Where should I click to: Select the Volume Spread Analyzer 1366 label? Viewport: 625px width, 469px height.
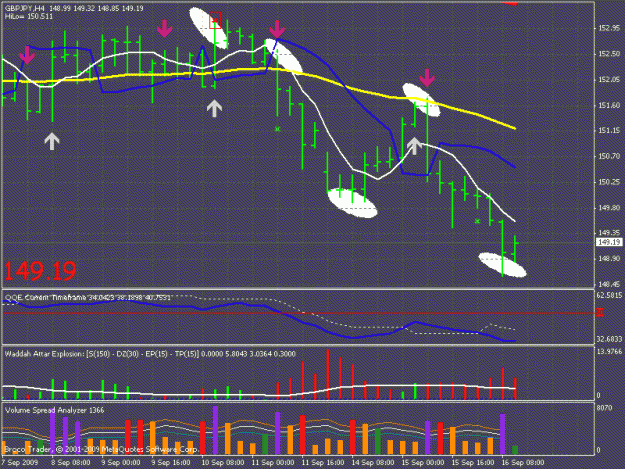55,410
